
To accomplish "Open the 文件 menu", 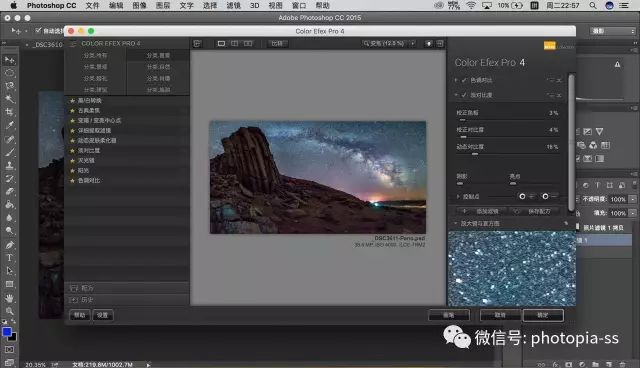I will [x=92, y=5].
